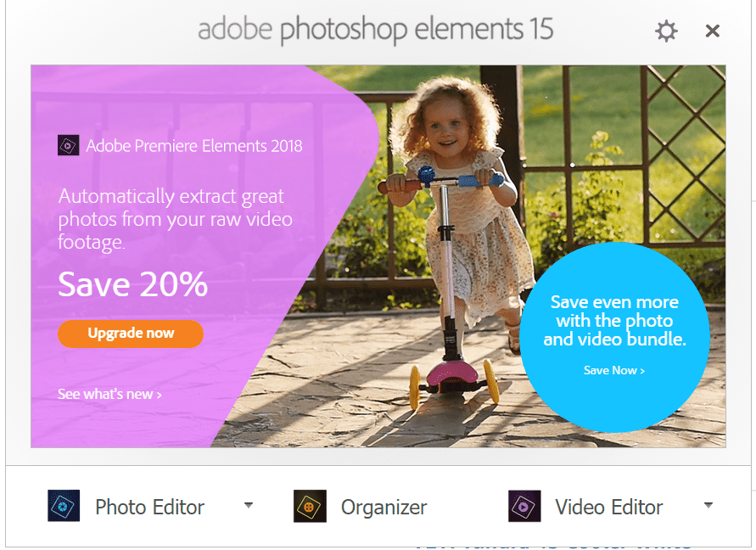Follow the See what's new link
The image size is (756, 550).
[x=109, y=394]
